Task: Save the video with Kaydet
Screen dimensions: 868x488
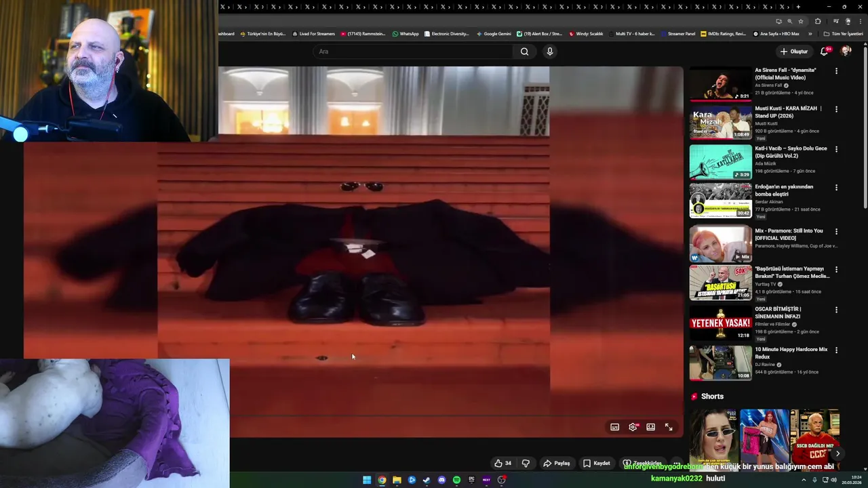Action: click(597, 464)
